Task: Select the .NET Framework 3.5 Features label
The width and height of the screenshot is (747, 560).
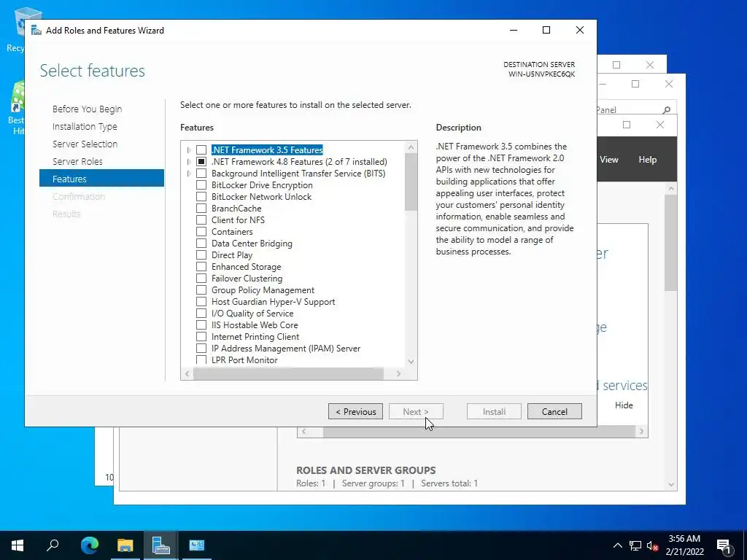Action: [x=267, y=150]
